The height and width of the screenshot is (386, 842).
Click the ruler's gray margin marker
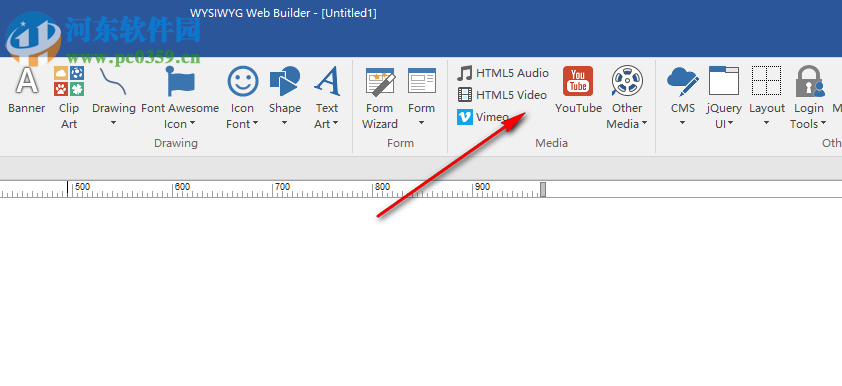point(543,190)
